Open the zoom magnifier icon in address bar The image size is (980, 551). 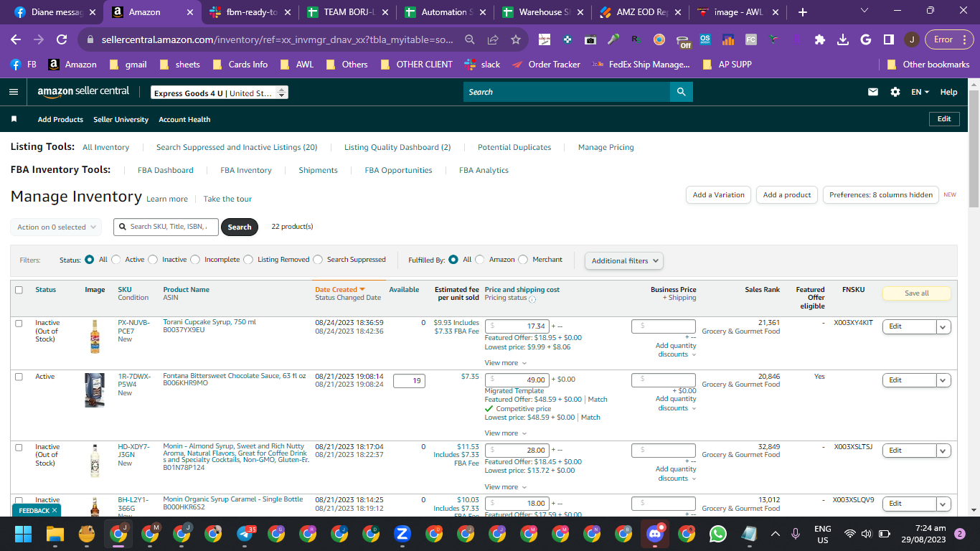tap(470, 39)
